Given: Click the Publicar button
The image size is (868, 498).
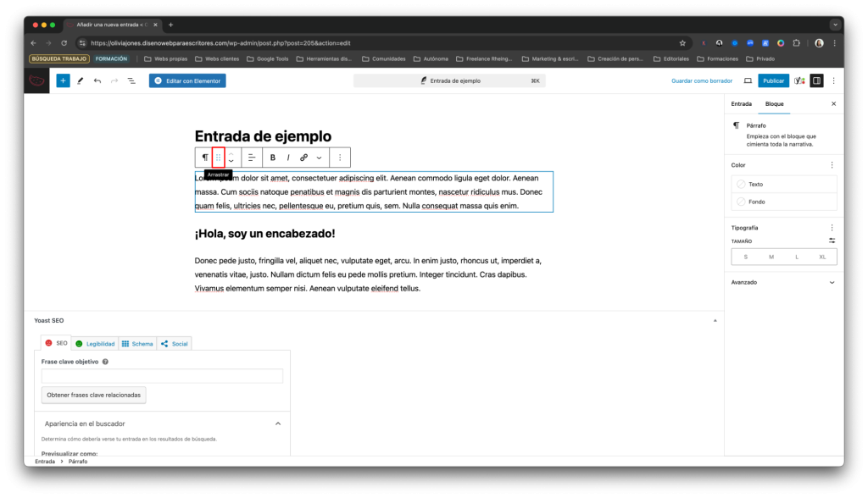Looking at the screenshot, I should (773, 80).
